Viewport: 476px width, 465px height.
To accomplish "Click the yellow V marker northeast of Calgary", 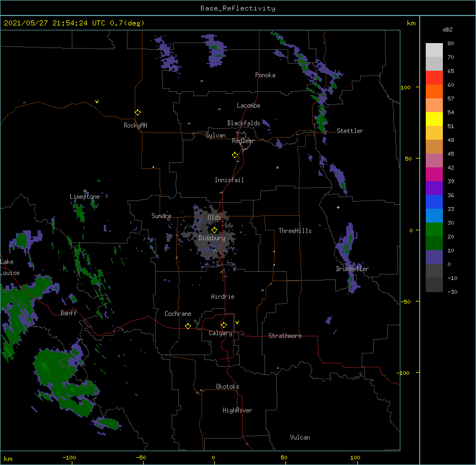I will (237, 323).
